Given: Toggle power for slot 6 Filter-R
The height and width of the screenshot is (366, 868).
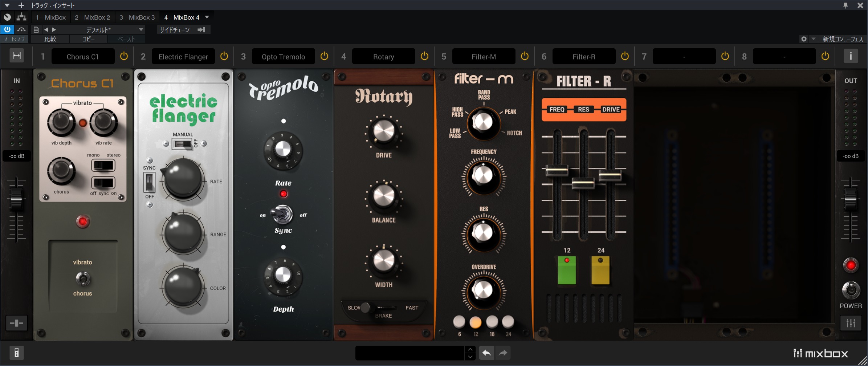Looking at the screenshot, I should pos(625,56).
